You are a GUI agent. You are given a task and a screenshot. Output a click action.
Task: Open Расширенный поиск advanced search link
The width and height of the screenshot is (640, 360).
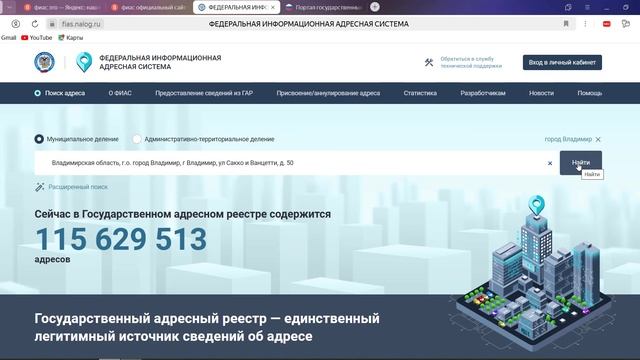[78, 187]
